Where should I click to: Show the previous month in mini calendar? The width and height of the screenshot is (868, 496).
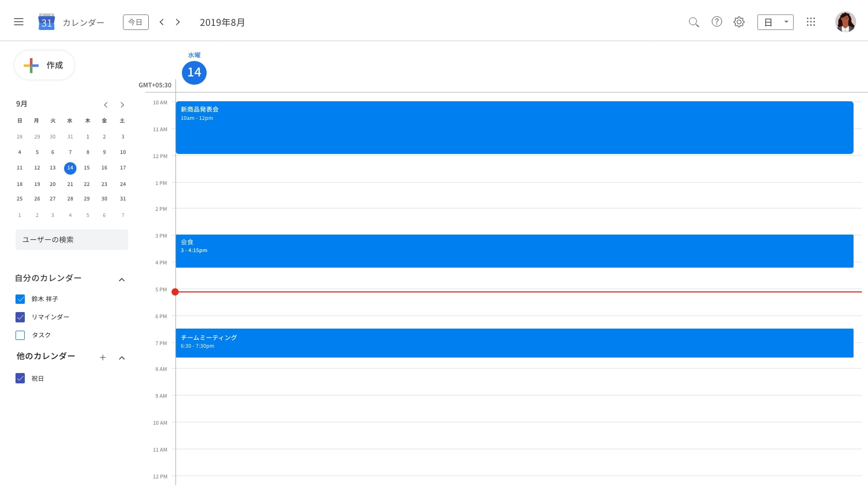(106, 105)
